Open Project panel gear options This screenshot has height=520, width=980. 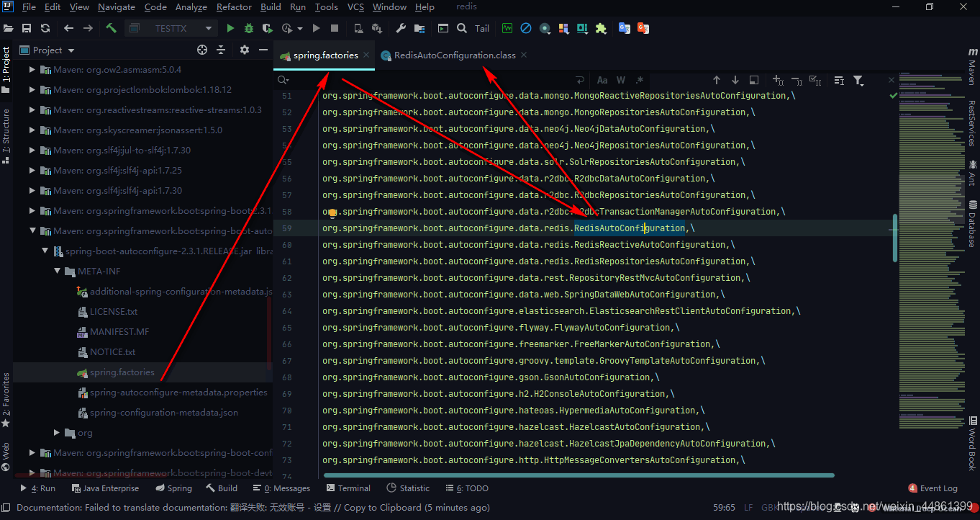[244, 50]
